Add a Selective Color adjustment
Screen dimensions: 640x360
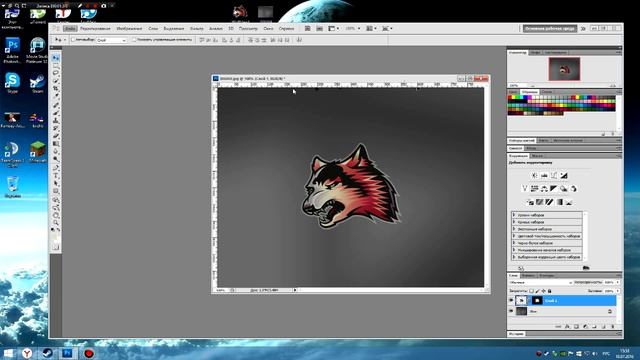pos(569,202)
